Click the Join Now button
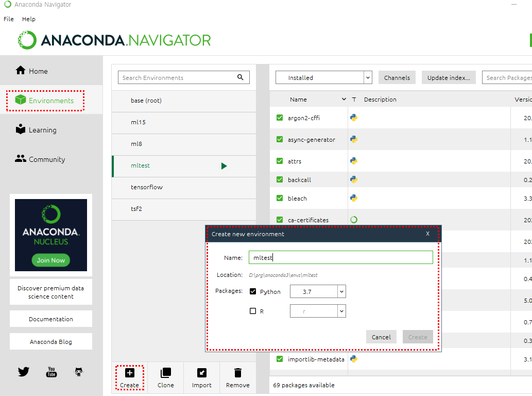Image resolution: width=532 pixels, height=396 pixels. click(x=51, y=260)
